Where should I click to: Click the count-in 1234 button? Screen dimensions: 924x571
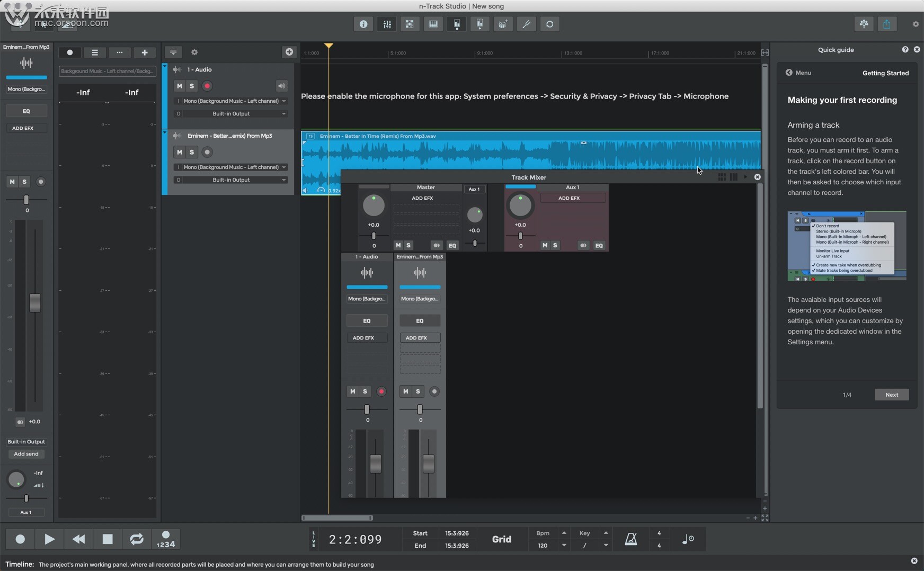coord(166,539)
